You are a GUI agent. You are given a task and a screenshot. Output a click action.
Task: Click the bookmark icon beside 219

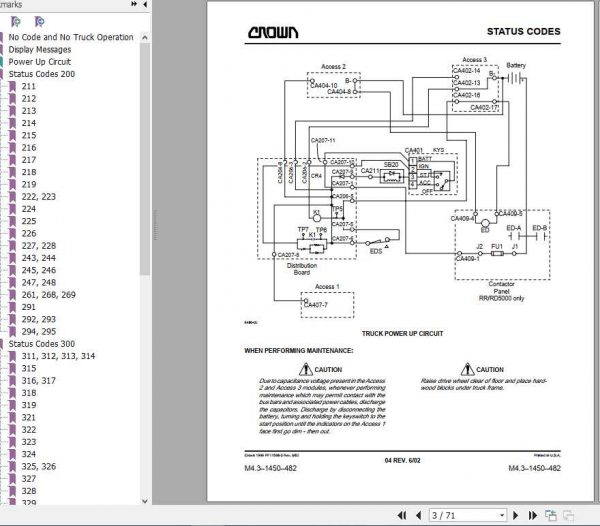coord(13,184)
